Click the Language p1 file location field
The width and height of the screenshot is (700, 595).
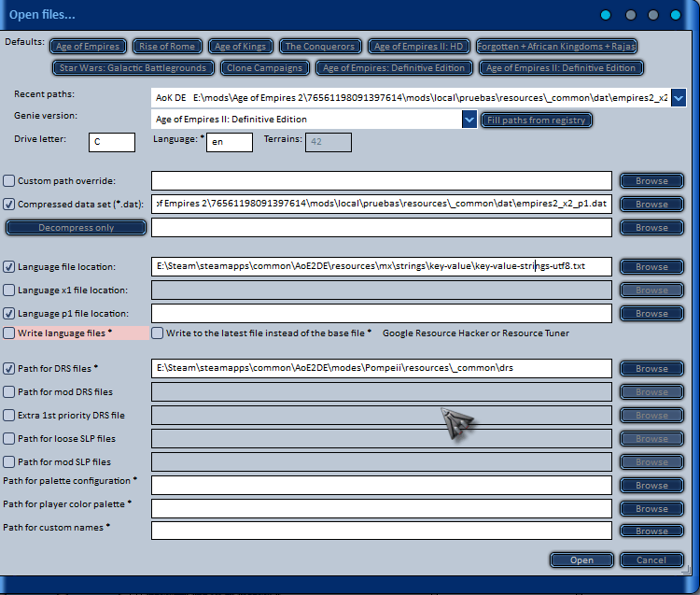point(382,314)
